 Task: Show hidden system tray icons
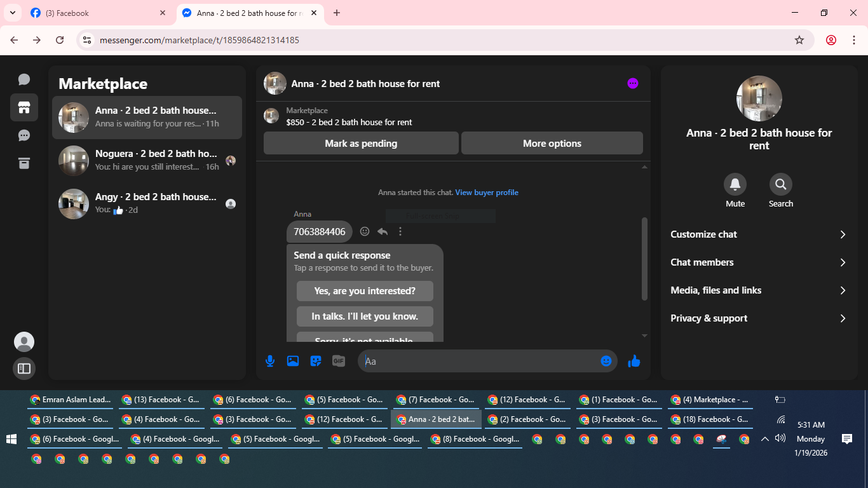point(765,438)
